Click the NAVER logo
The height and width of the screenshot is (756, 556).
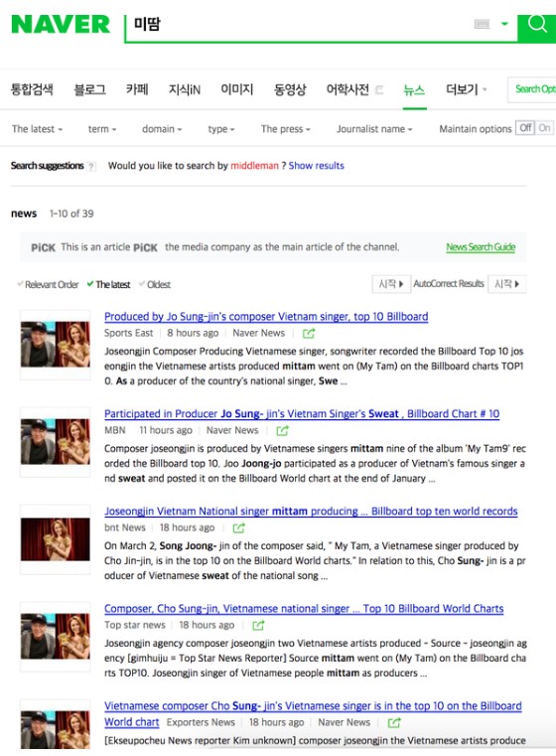point(61,24)
